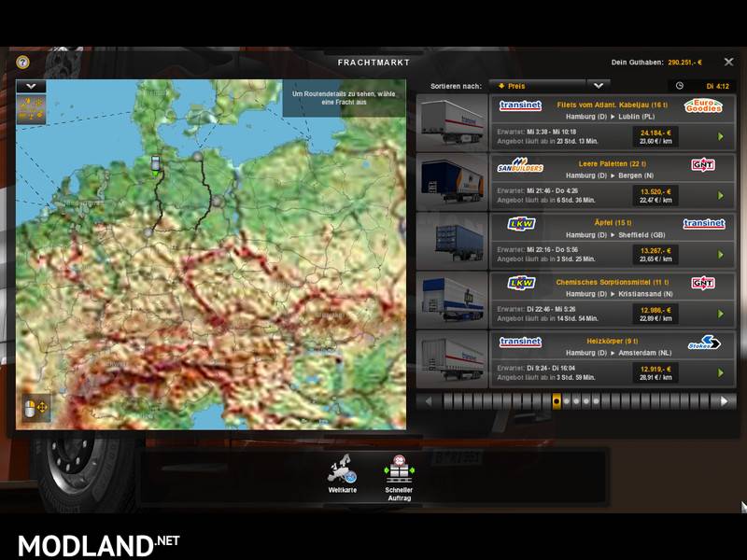Click the 13.520 € price box

click(655, 196)
